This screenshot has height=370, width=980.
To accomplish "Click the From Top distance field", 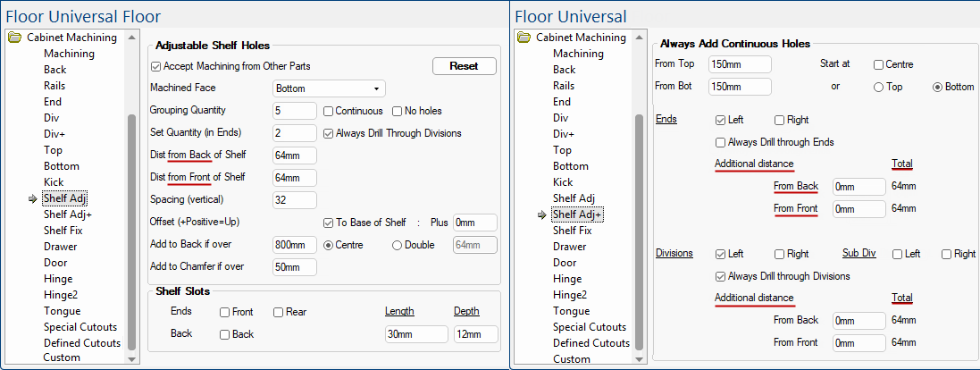I will [x=739, y=64].
